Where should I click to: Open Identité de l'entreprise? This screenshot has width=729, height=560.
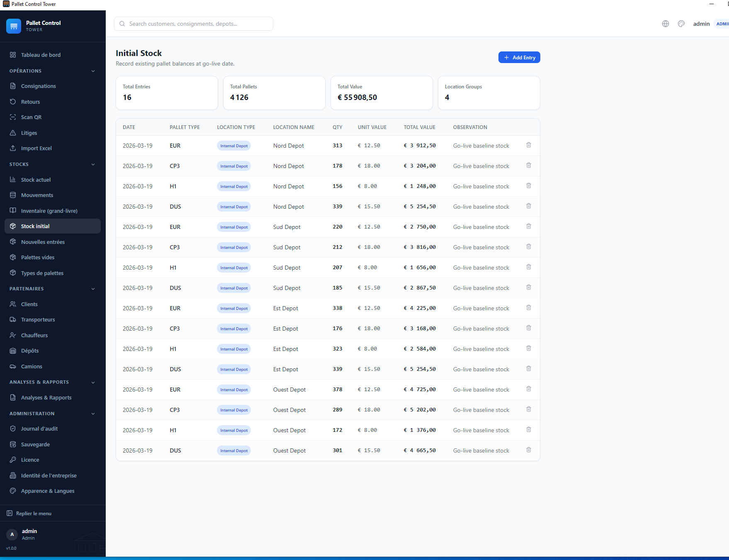click(53, 475)
